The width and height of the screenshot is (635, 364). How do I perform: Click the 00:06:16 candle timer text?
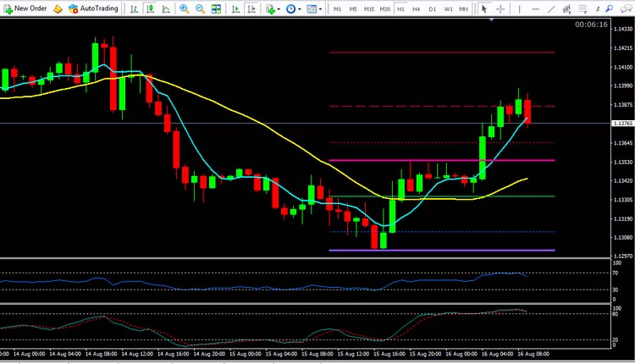coord(591,25)
